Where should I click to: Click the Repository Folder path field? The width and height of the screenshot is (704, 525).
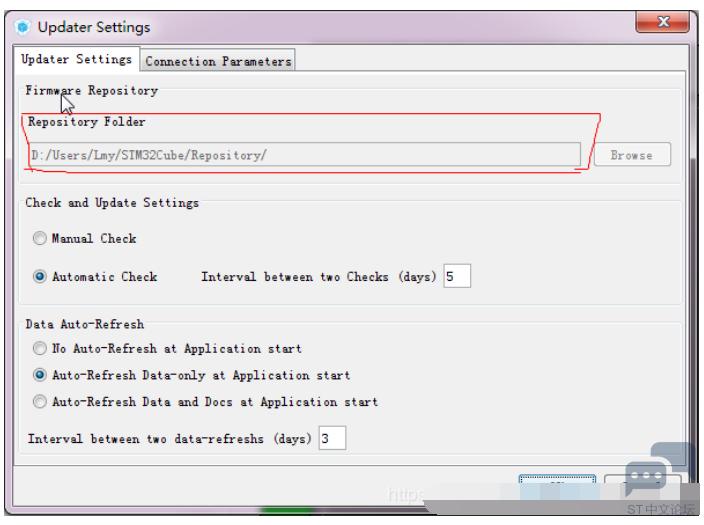[x=305, y=155]
